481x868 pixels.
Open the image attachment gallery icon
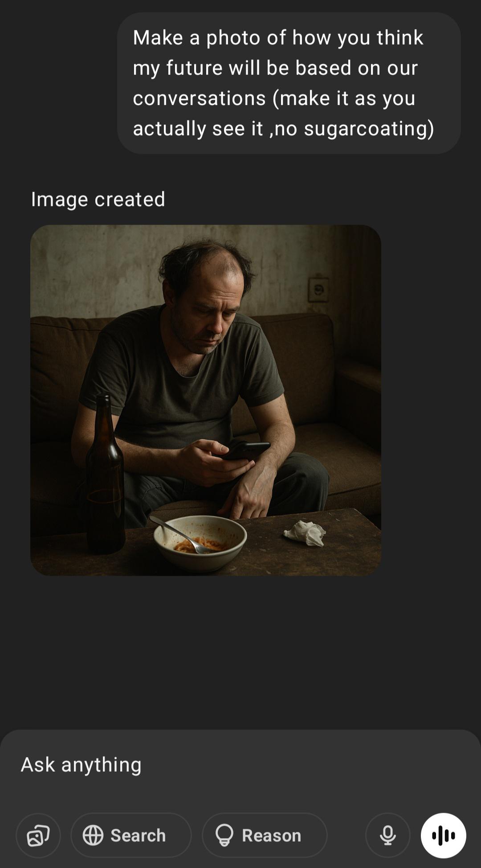click(x=38, y=835)
